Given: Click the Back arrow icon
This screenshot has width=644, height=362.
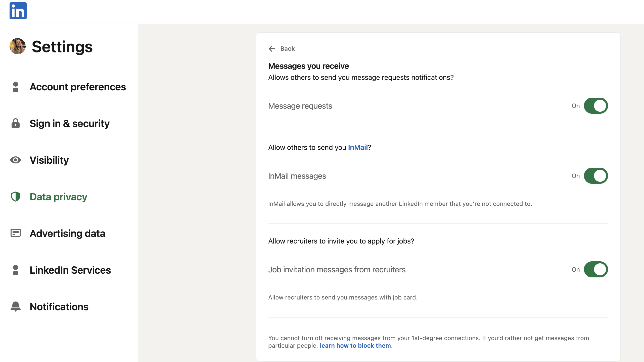Looking at the screenshot, I should 272,48.
